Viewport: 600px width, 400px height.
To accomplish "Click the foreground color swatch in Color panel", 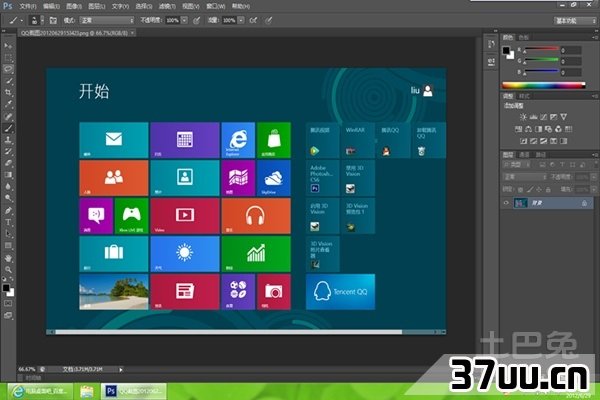I will (x=506, y=50).
